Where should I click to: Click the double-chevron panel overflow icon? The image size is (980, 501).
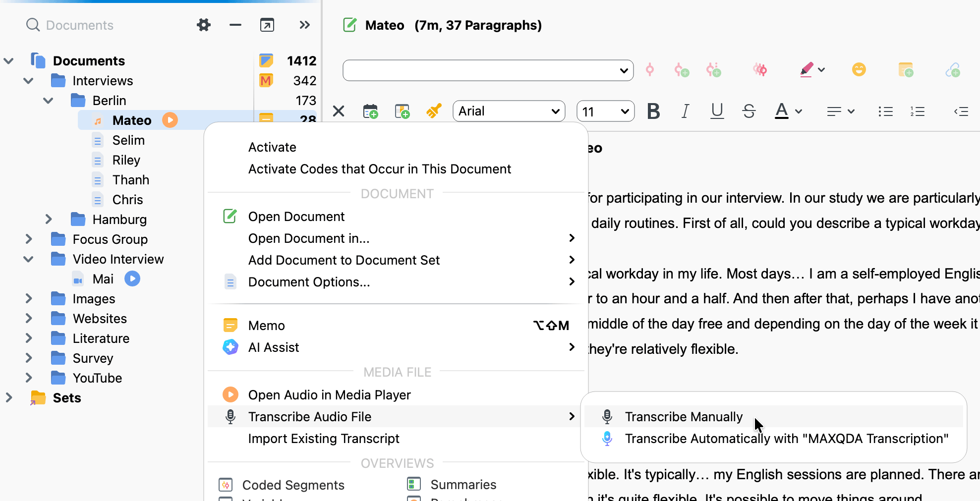click(304, 25)
